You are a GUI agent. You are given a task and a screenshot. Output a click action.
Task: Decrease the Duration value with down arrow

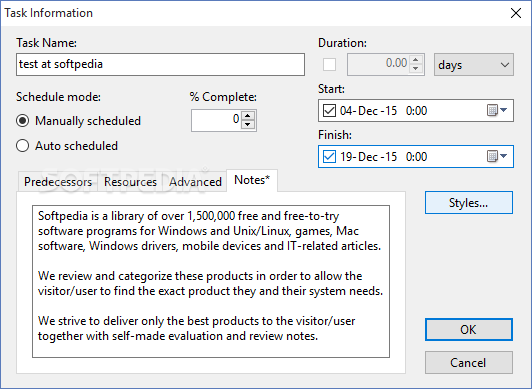pos(416,69)
